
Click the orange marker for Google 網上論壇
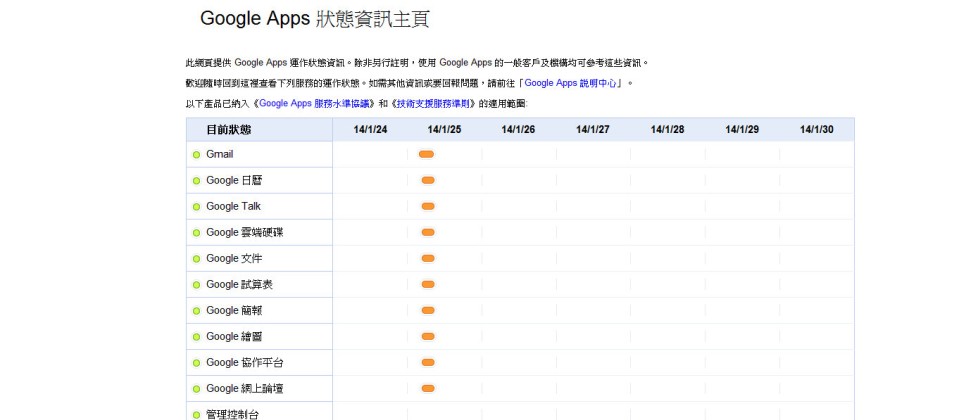pos(428,388)
